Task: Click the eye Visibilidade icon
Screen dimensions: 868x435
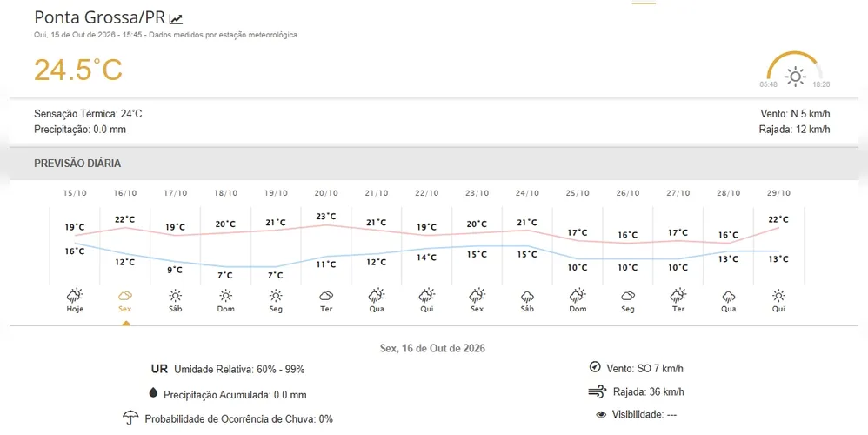Action: (601, 414)
